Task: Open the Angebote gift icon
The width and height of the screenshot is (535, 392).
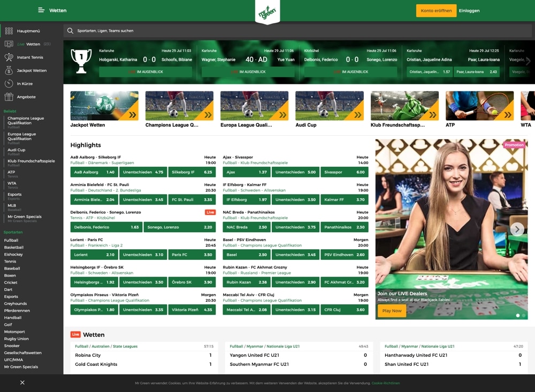Action: tap(9, 97)
